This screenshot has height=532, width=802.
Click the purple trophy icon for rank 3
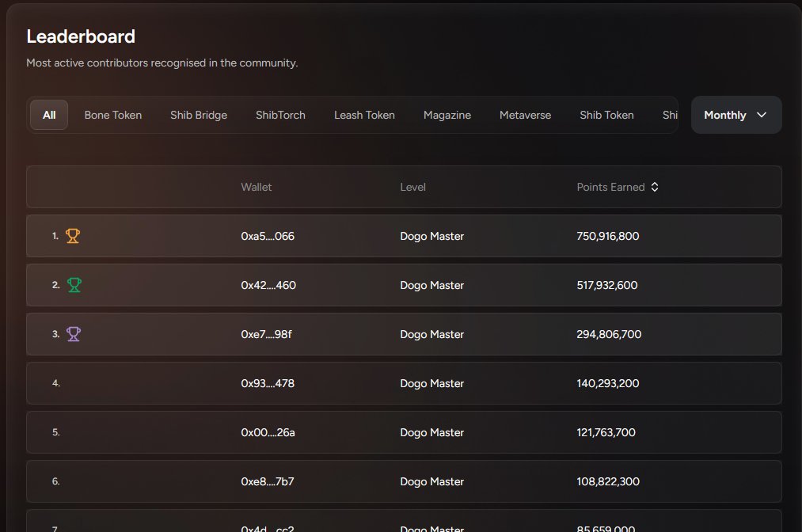[74, 334]
